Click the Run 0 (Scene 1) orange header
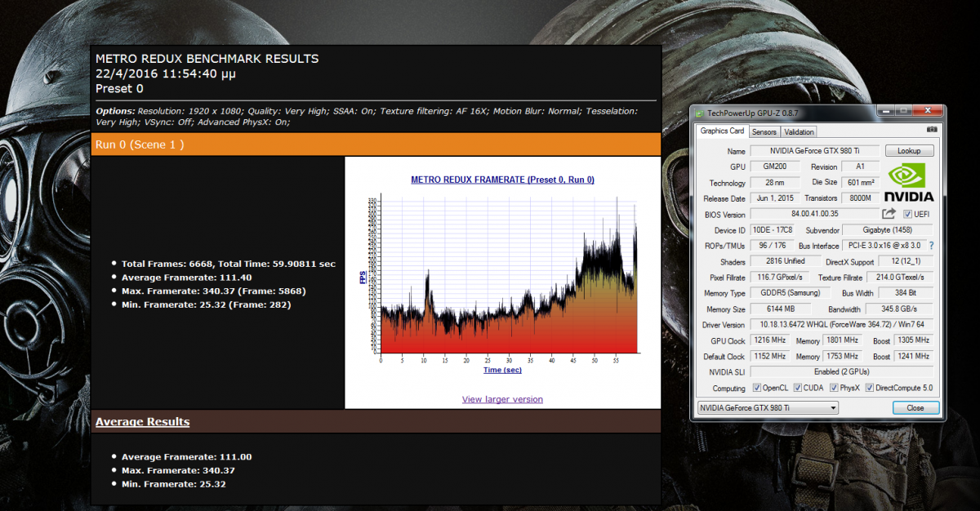Screen dimensions: 980x511 [375, 144]
